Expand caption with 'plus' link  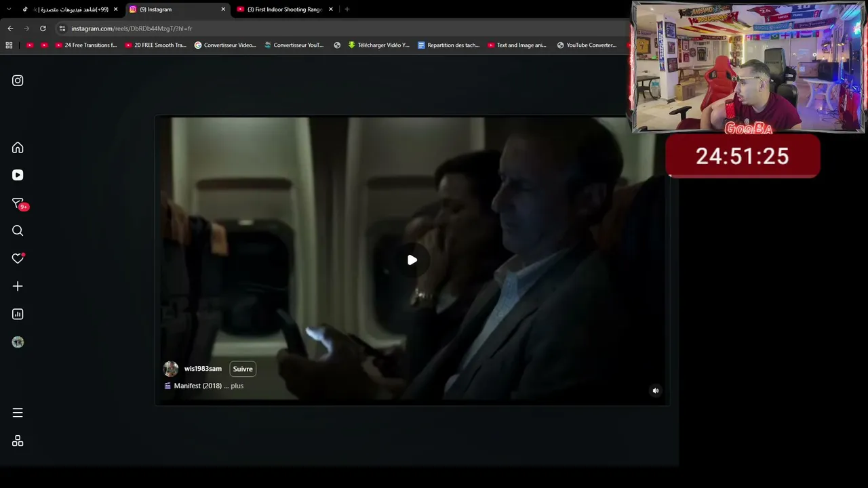point(237,386)
